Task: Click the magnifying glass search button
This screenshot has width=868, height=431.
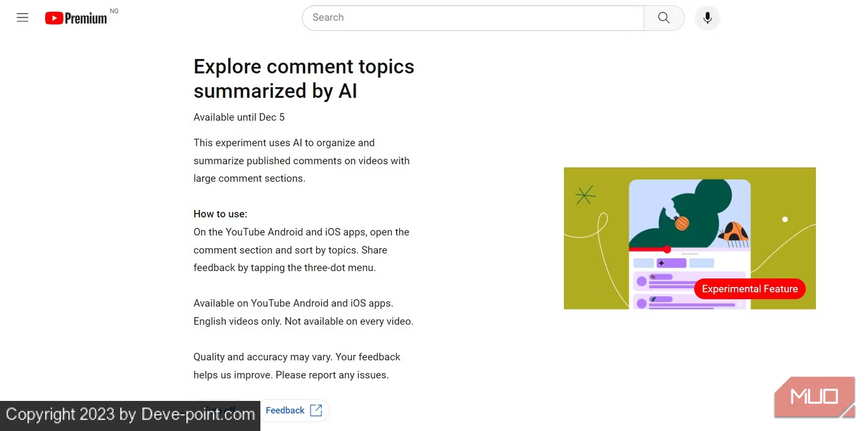Action: tap(664, 18)
